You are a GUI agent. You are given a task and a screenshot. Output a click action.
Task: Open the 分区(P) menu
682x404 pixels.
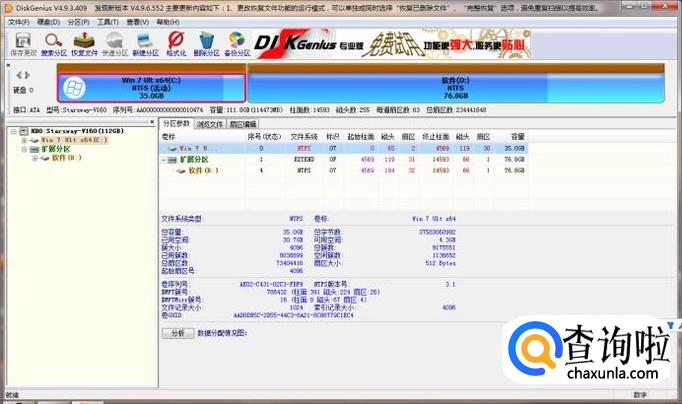click(x=78, y=22)
